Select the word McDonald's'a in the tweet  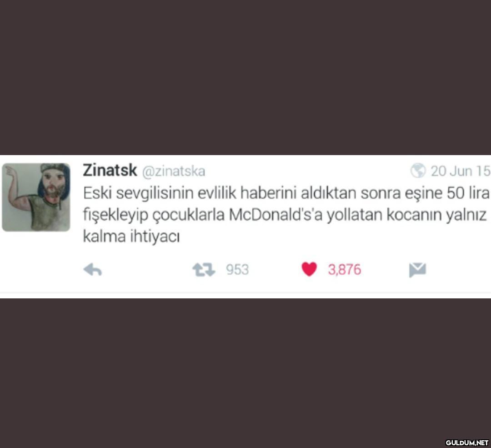276,215
